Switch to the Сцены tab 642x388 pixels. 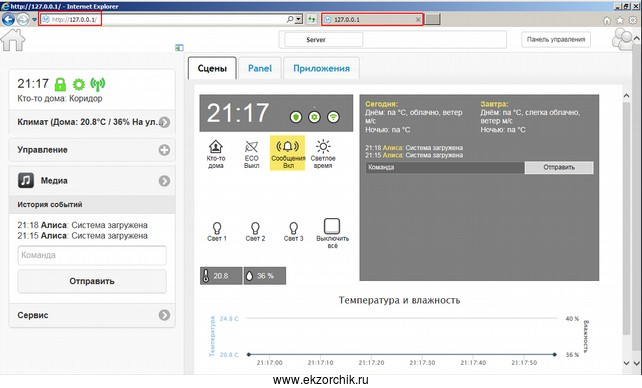pos(212,68)
